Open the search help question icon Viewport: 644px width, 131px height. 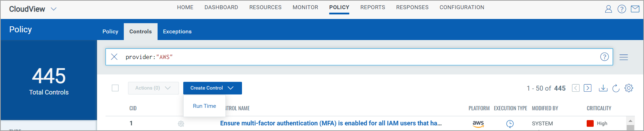605,57
